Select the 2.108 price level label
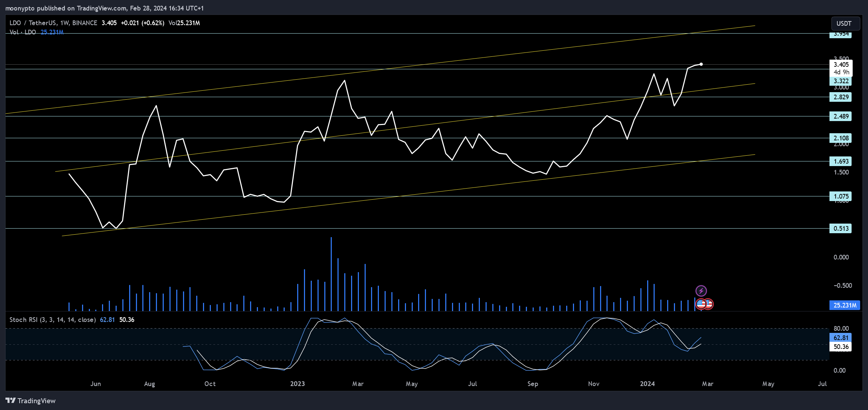Viewport: 868px width, 410px height. click(x=841, y=138)
